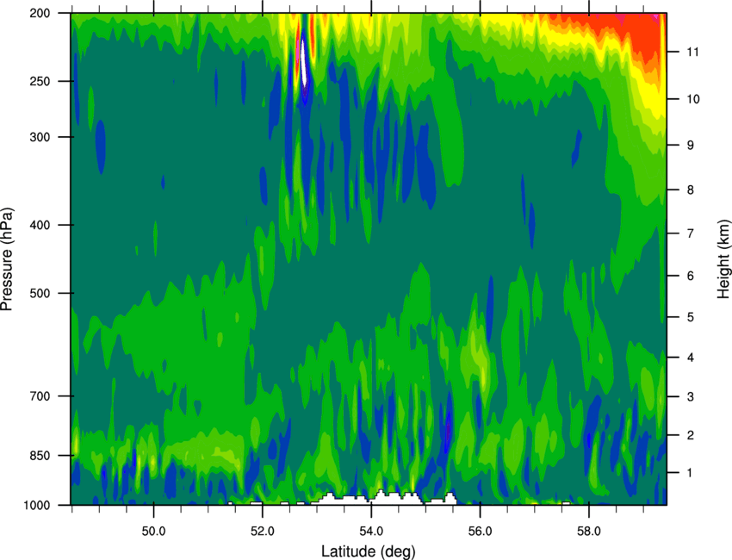This screenshot has width=732, height=560.
Task: Pick the 10 km height label
Action: [x=692, y=99]
